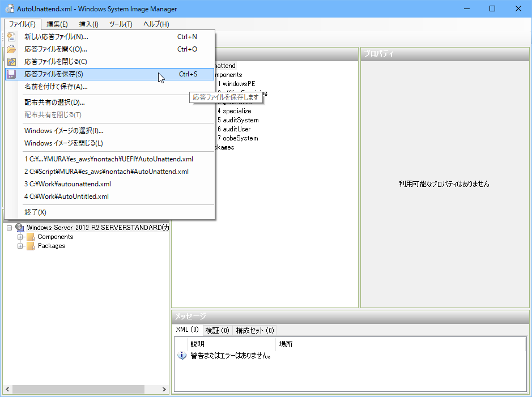The width and height of the screenshot is (532, 397).
Task: Switch to the 構成セット (0) tab
Action: tap(255, 331)
